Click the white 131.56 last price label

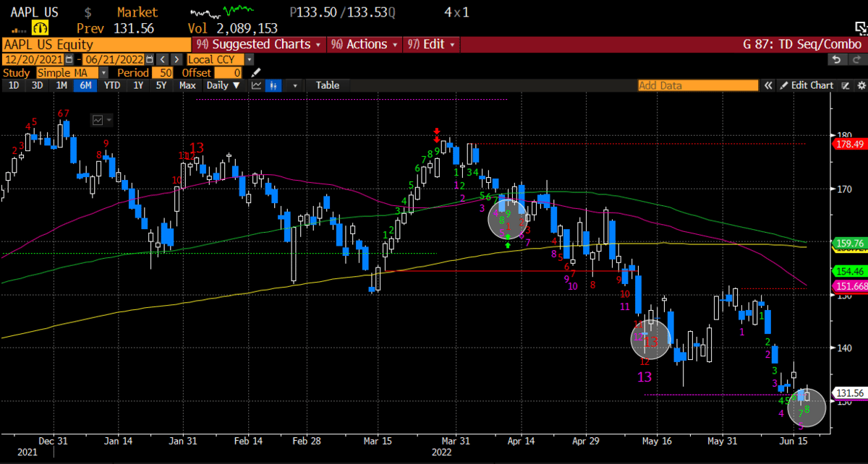pos(848,393)
